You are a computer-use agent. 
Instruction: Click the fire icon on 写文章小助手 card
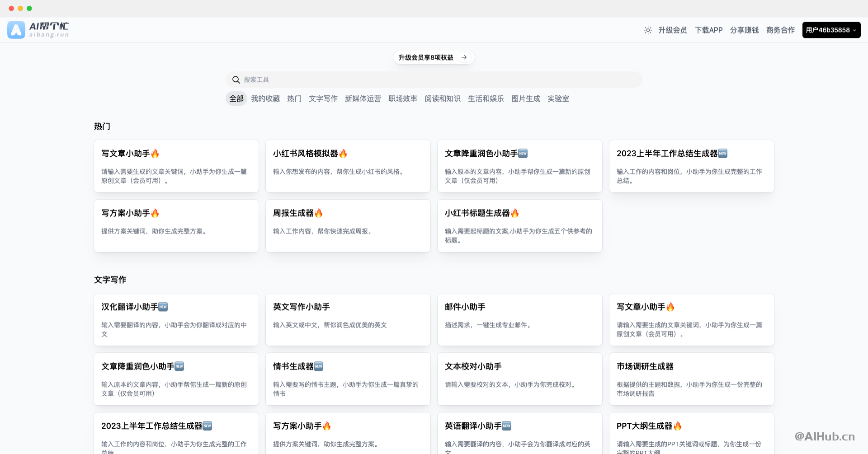click(155, 154)
